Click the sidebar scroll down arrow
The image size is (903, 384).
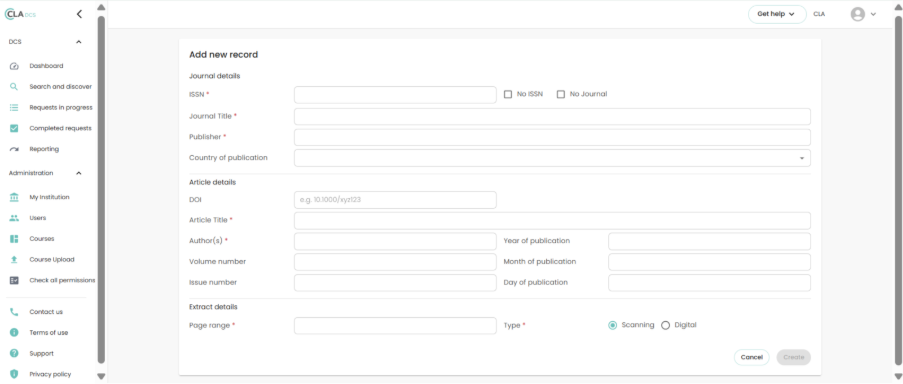pos(101,377)
